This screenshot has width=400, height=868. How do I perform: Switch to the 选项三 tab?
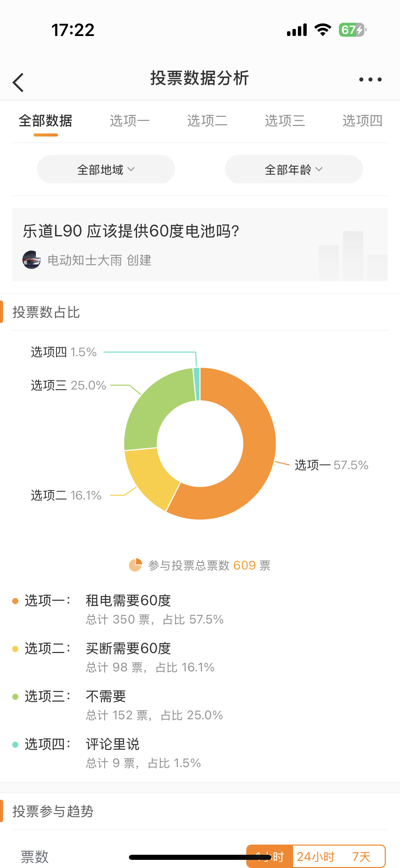(x=285, y=121)
